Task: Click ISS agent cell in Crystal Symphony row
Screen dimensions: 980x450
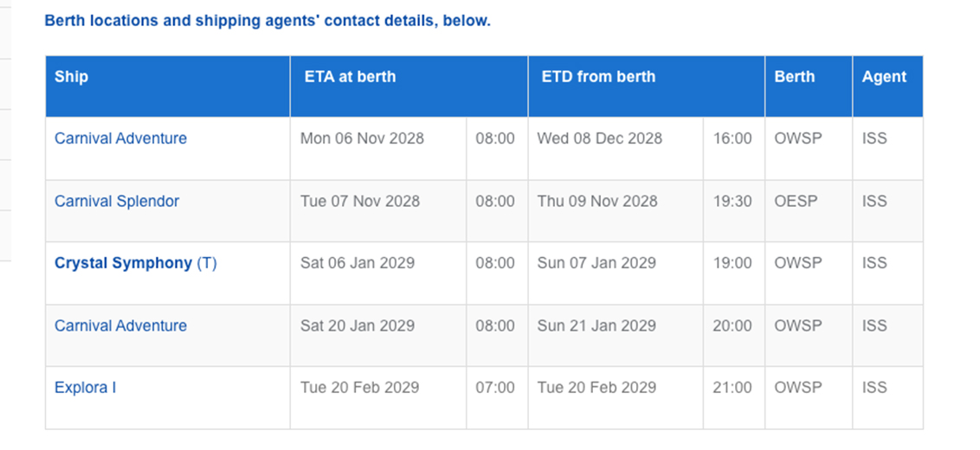Action: [874, 263]
